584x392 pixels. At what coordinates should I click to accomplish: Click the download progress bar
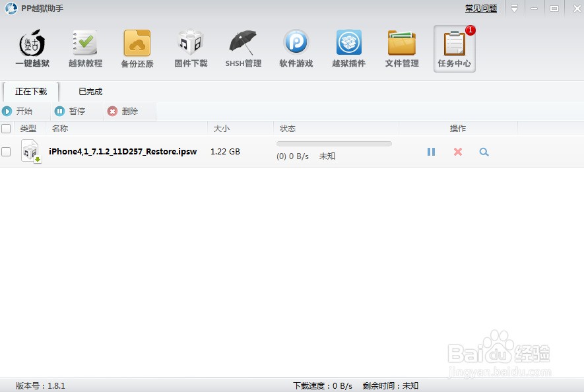coord(334,144)
